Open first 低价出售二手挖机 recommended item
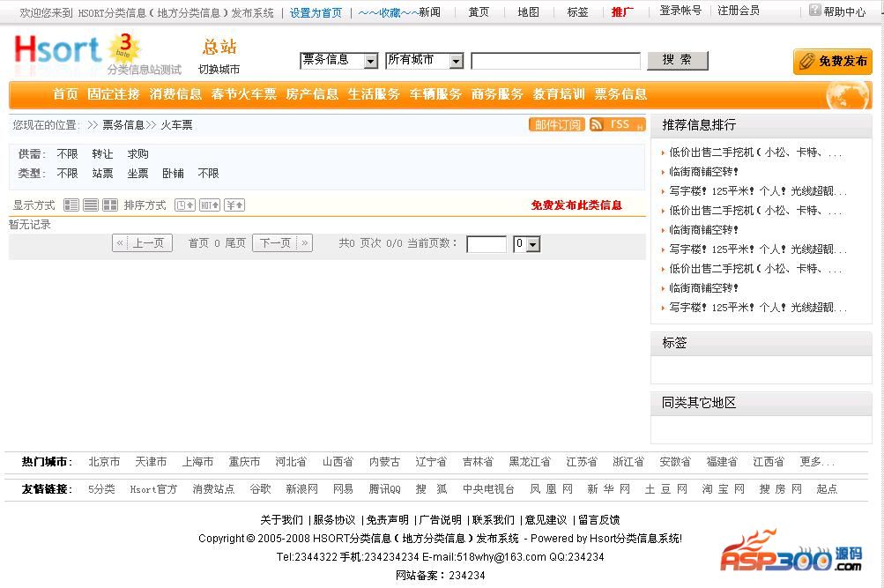Viewport: 884px width, 588px height. click(x=755, y=153)
